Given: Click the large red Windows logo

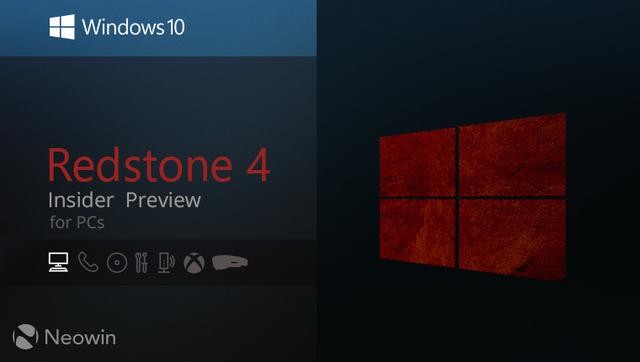Looking at the screenshot, I should [x=473, y=196].
